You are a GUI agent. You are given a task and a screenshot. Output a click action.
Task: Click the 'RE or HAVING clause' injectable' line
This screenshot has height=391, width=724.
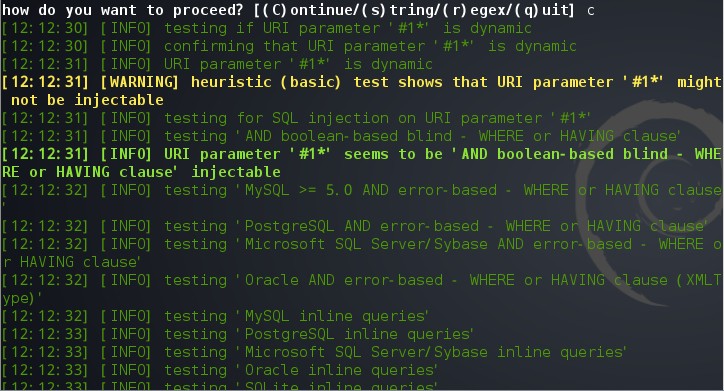pos(141,172)
